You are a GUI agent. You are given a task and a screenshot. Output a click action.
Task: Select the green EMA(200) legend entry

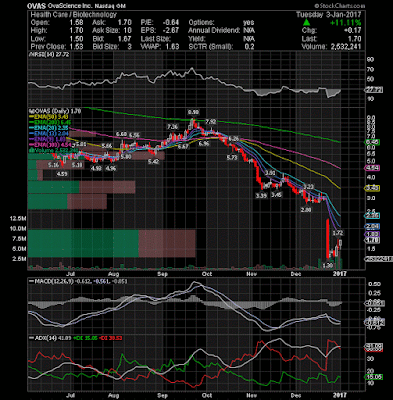(50, 122)
